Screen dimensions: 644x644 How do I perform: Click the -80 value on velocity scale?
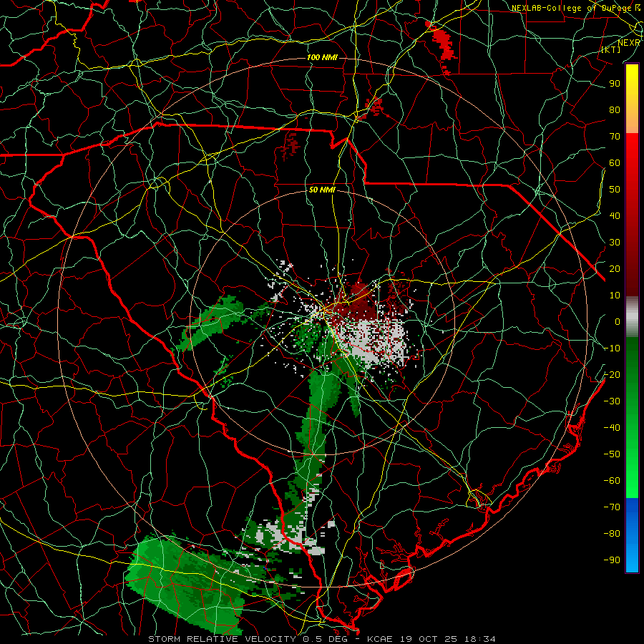click(612, 534)
